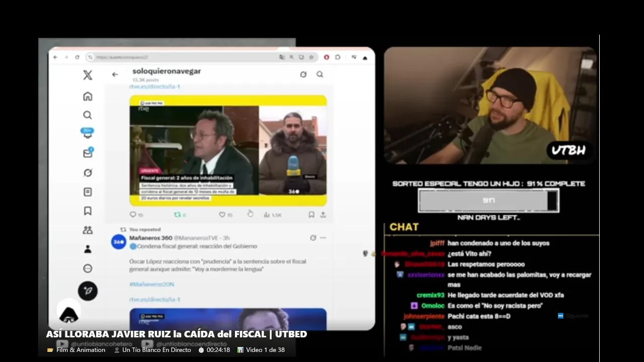
Task: Go to Home in X sidebar
Action: tap(88, 96)
